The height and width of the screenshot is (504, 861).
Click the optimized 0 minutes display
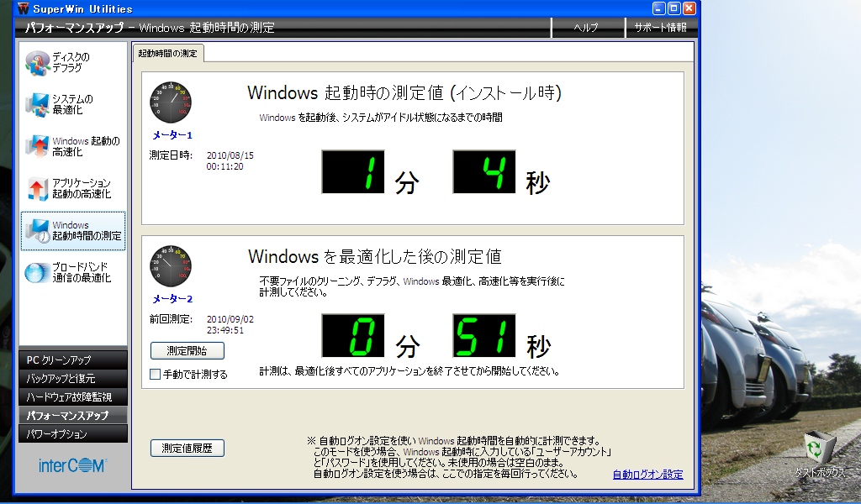(353, 336)
